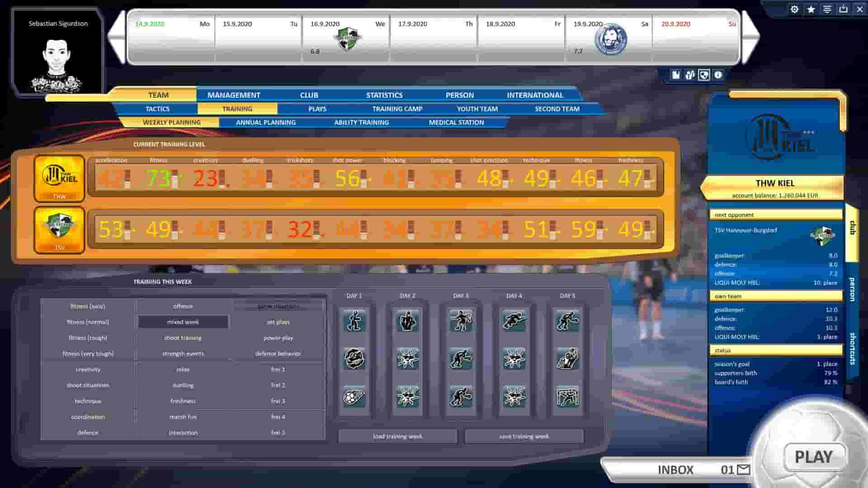Click the shield icon above the club panel

(x=704, y=75)
